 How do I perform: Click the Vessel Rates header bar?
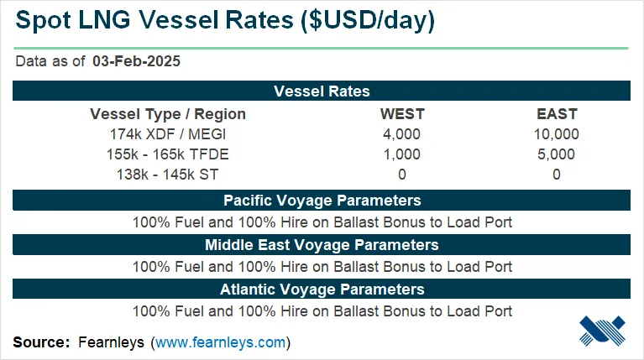pyautogui.click(x=322, y=91)
